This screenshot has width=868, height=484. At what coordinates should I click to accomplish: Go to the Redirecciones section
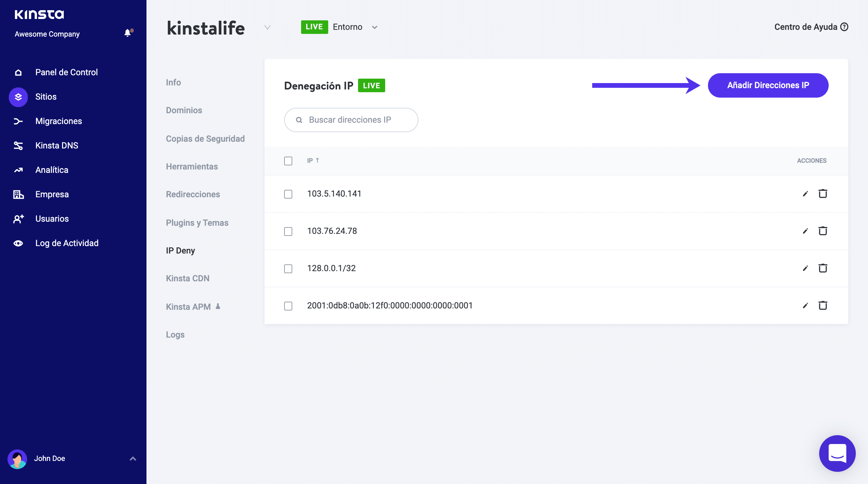[x=193, y=194]
